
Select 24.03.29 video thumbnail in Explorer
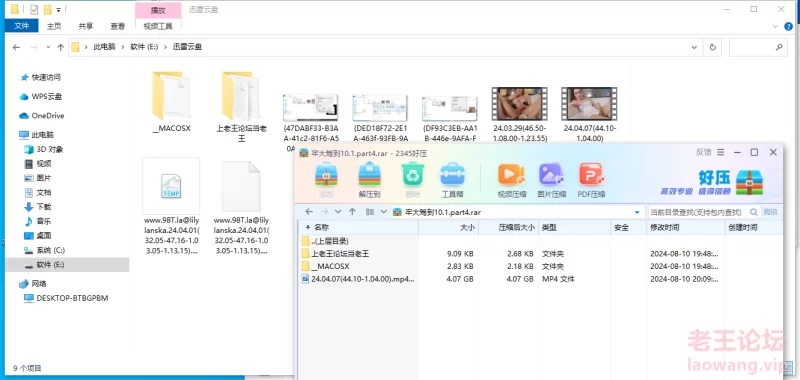coord(520,114)
